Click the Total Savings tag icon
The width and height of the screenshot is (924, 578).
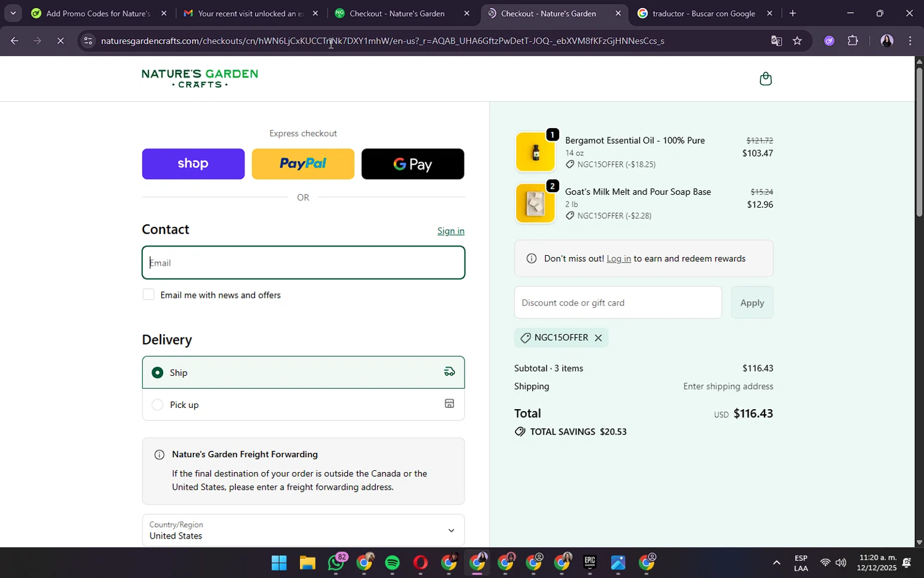tap(520, 432)
